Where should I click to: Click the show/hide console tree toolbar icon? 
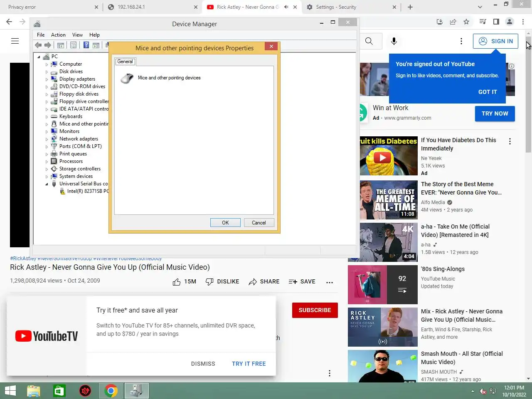click(x=61, y=45)
